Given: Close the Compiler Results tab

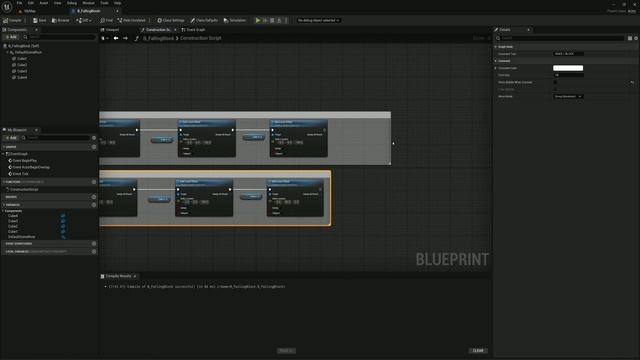Looking at the screenshot, I should coord(135,276).
